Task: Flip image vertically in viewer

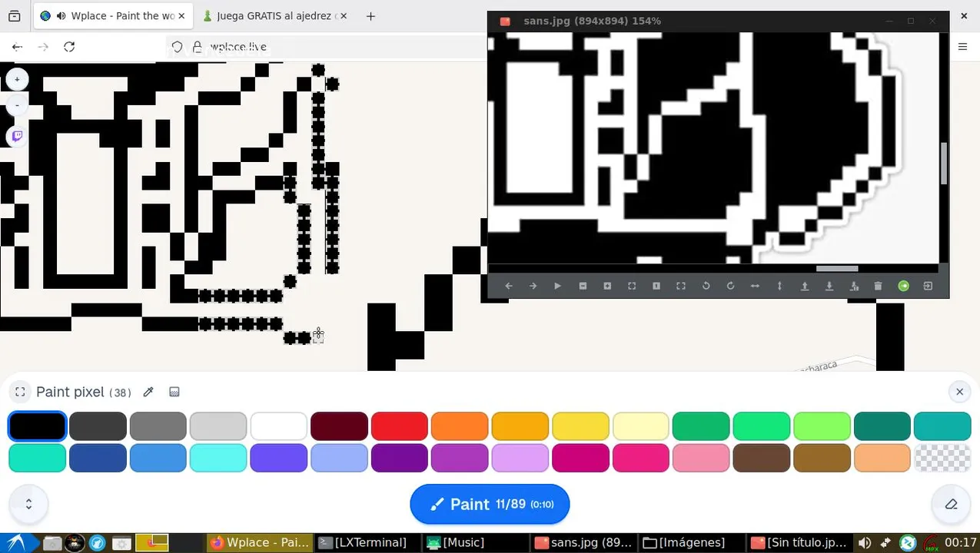Action: 779,286
